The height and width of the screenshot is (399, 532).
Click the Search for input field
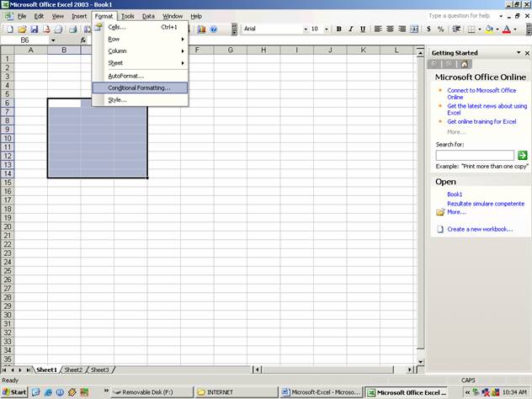475,155
